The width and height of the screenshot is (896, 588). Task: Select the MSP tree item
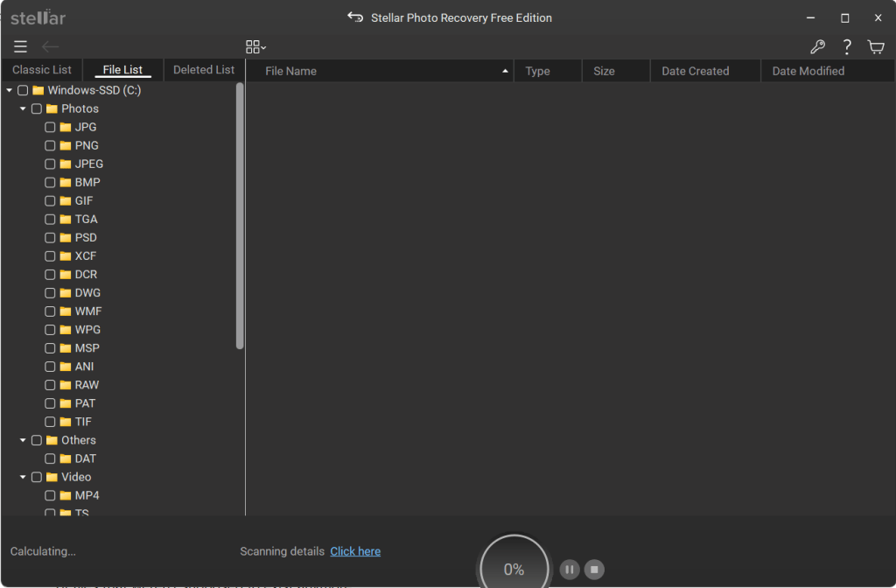click(87, 348)
